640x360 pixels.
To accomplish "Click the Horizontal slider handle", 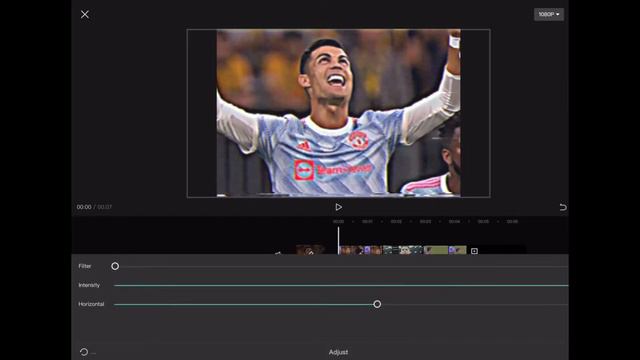I will coord(377,304).
